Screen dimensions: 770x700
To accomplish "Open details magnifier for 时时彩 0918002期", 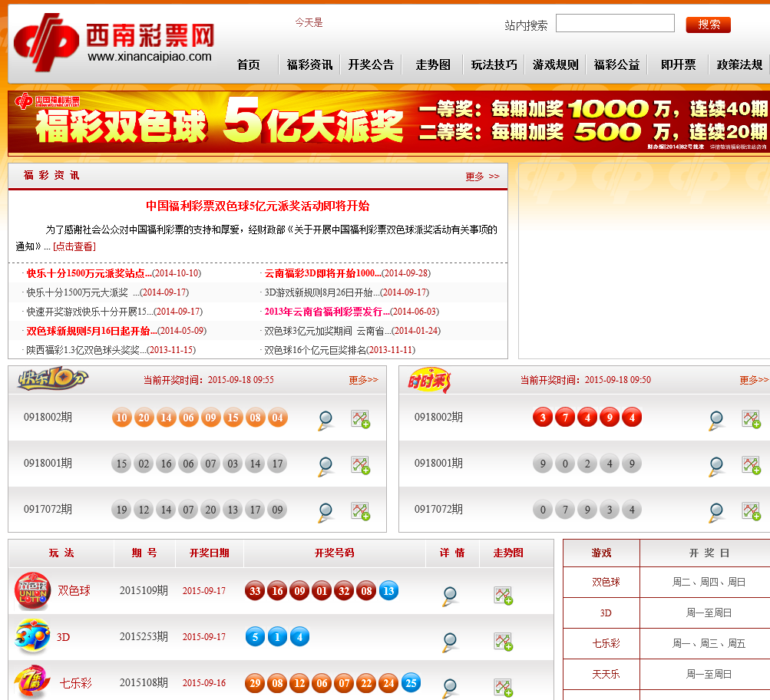I will (x=716, y=421).
